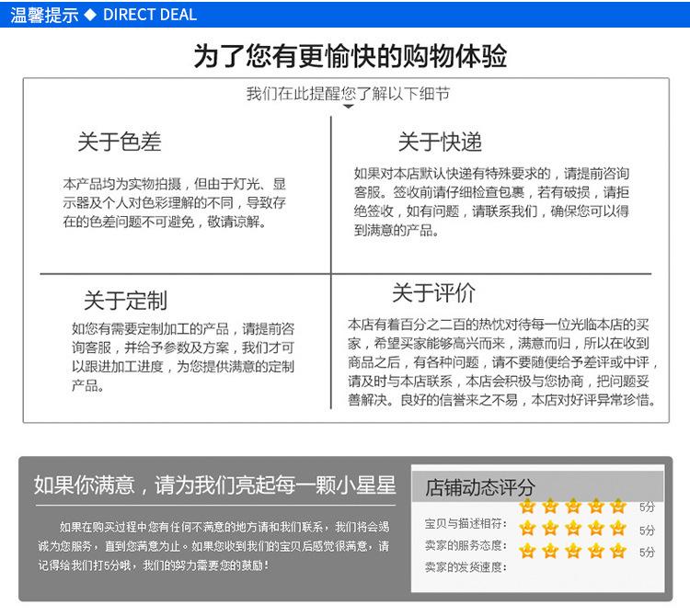
Task: Click the 5分 score beside the top star row
Action: [648, 508]
